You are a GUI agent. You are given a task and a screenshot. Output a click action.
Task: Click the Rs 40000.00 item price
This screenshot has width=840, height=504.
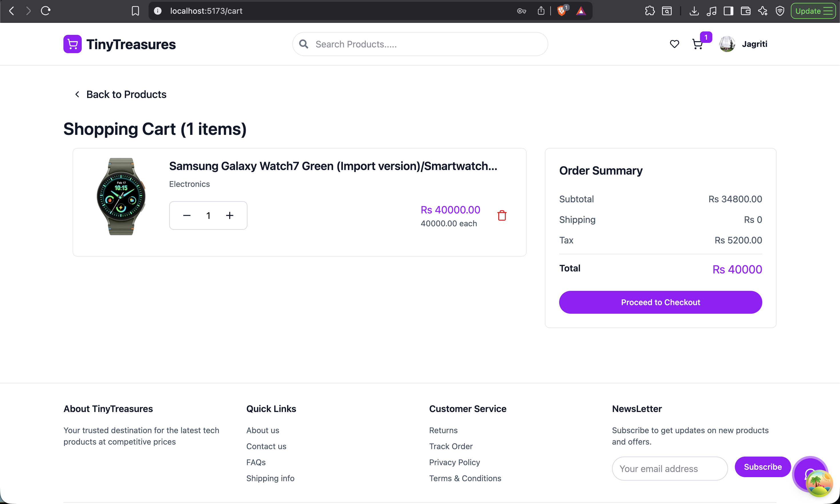[x=450, y=210]
